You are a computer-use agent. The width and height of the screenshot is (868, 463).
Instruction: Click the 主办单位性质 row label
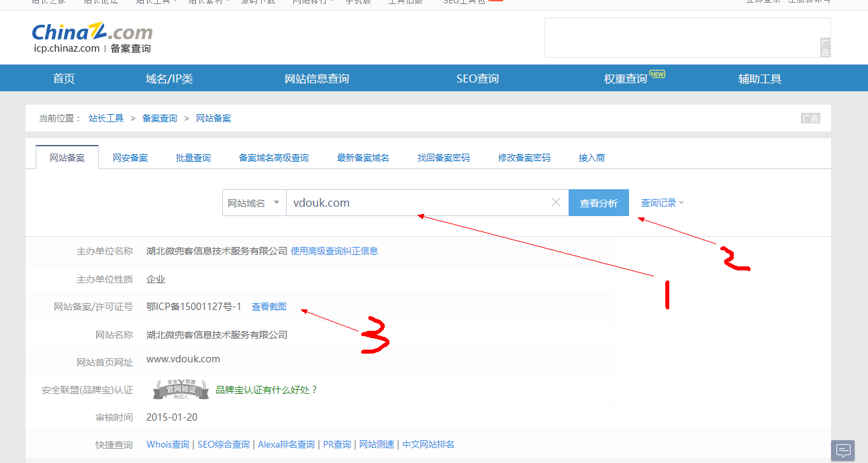105,279
